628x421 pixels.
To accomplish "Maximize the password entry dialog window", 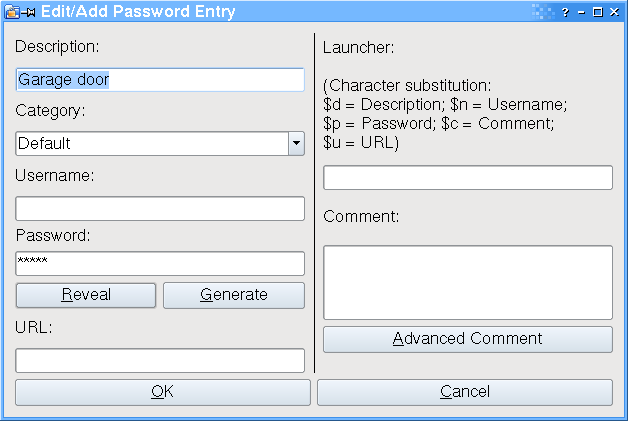I will [598, 12].
